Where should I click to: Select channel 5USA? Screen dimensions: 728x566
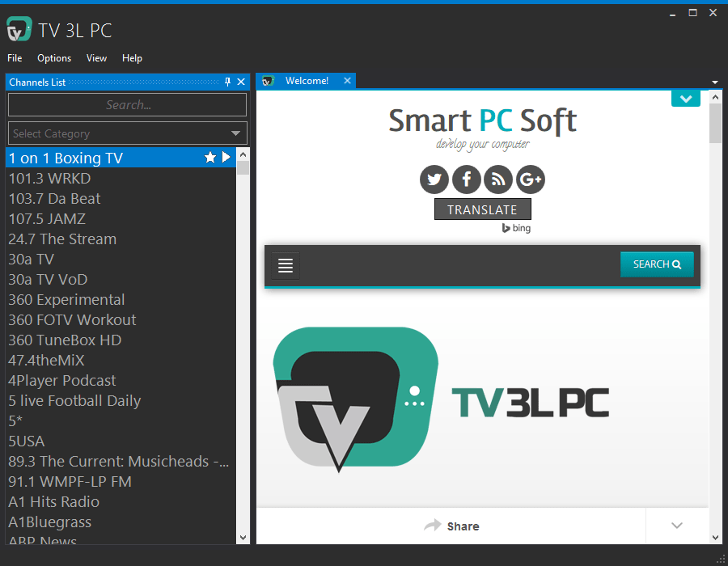pyautogui.click(x=121, y=441)
